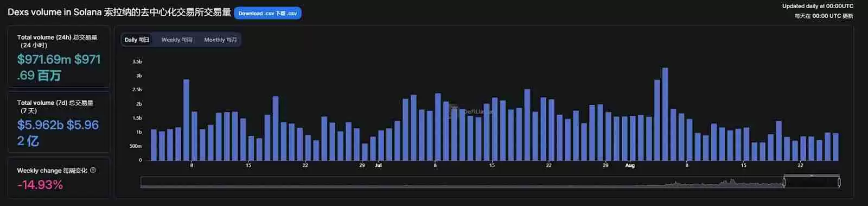Click the Jul label on the x-axis
The image size is (868, 206).
pos(378,165)
